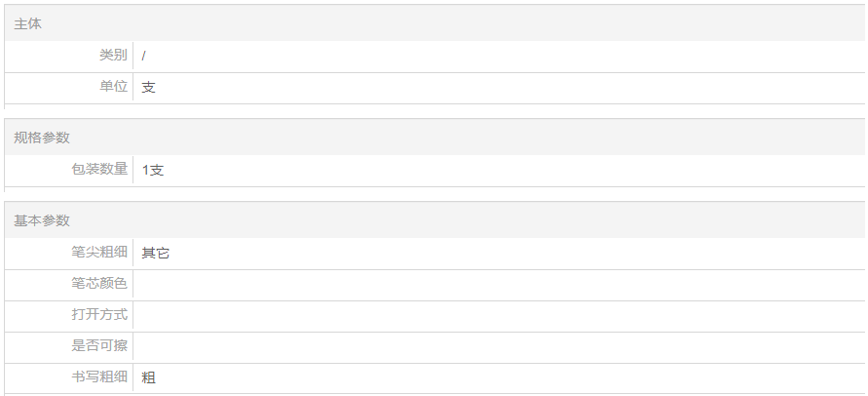Select the 打开方式 label
Image resolution: width=868 pixels, height=396 pixels.
[99, 315]
